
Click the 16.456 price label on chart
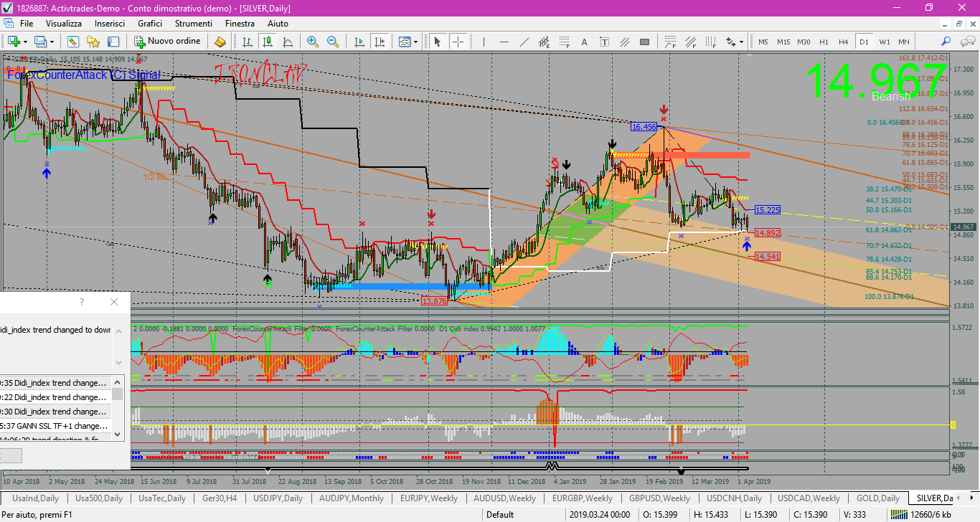click(x=644, y=127)
